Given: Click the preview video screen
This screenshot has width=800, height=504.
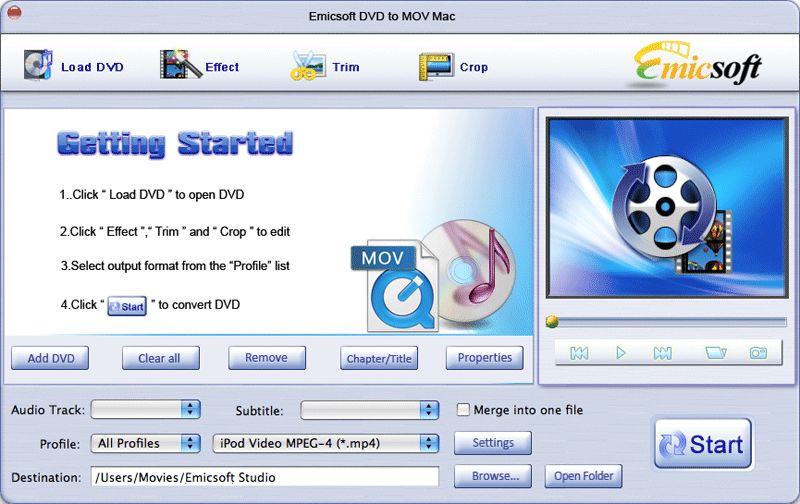Looking at the screenshot, I should 667,208.
